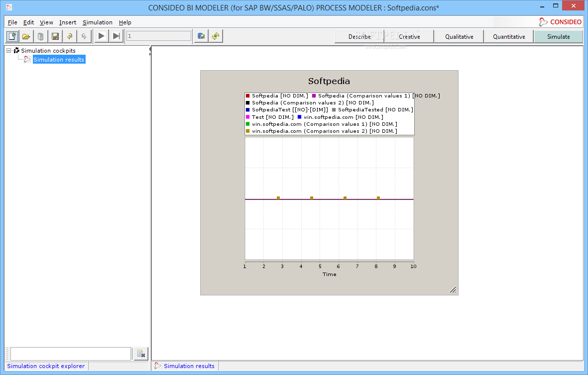
Task: Select Simulation results in the tree
Action: coord(59,60)
